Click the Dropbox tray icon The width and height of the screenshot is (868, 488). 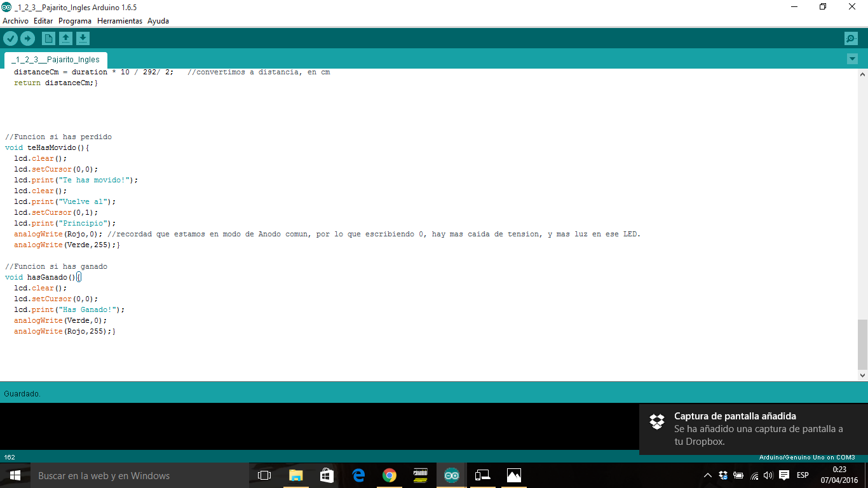click(x=723, y=475)
